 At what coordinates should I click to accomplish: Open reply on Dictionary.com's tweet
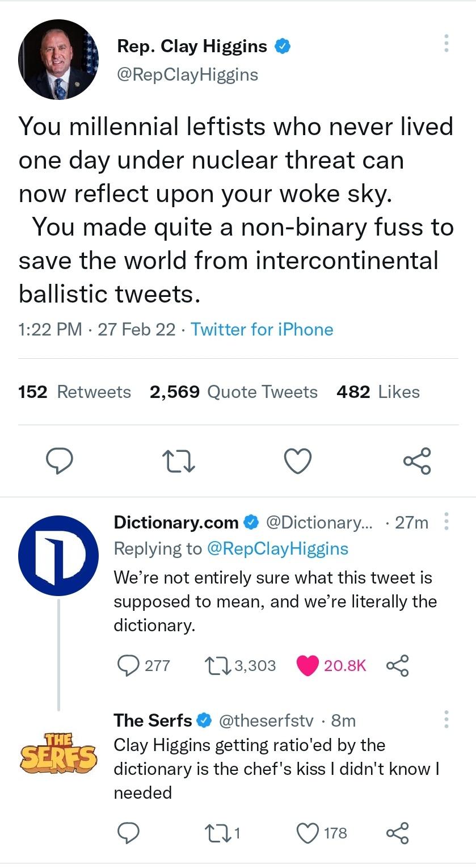(129, 665)
